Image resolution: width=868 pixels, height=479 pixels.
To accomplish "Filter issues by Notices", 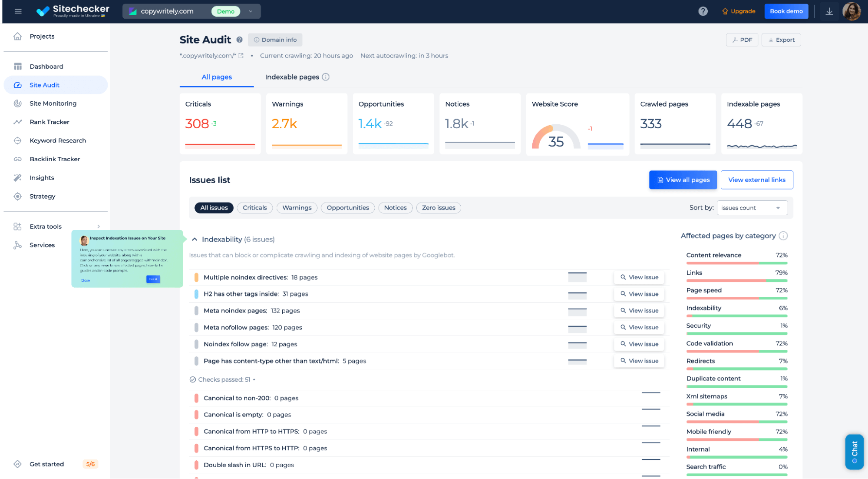I will [x=395, y=207].
